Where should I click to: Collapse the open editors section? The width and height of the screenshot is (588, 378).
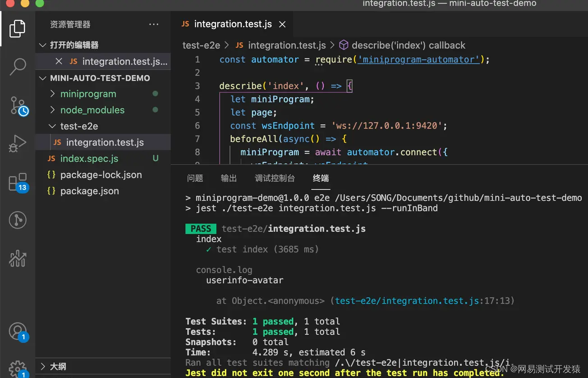pos(43,45)
